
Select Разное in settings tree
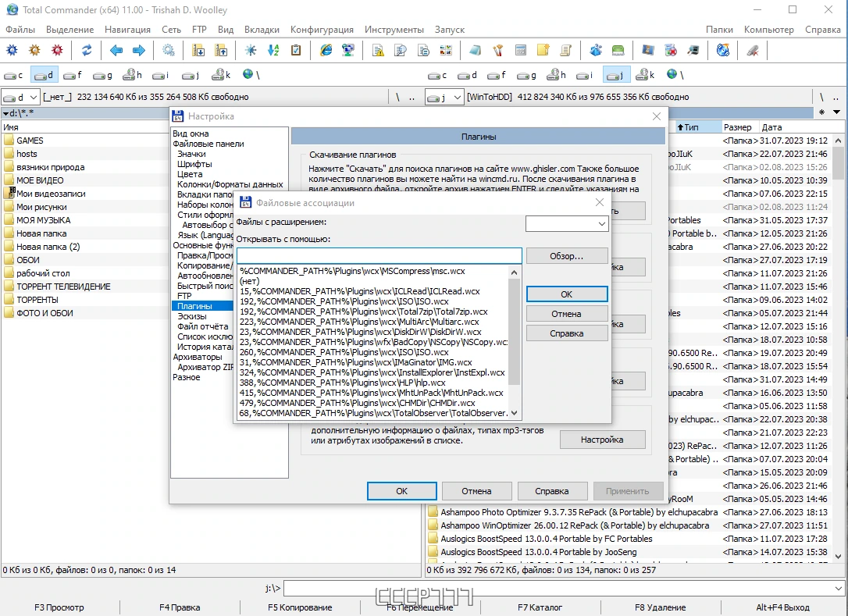tap(187, 377)
